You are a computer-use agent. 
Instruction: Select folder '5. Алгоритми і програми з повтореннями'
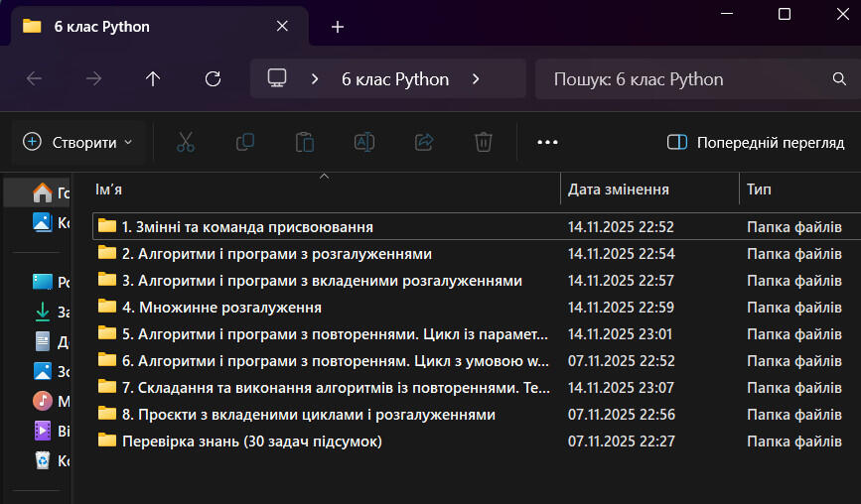point(477,334)
